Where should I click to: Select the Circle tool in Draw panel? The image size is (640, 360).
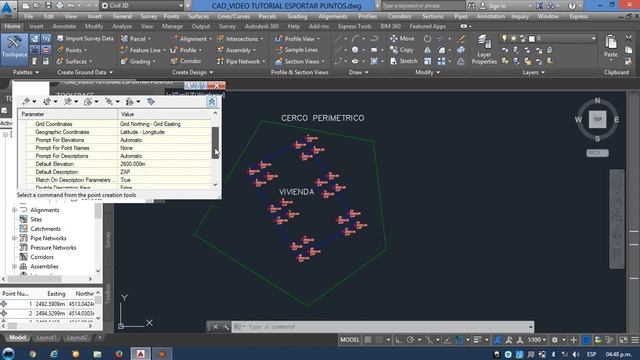click(355, 50)
